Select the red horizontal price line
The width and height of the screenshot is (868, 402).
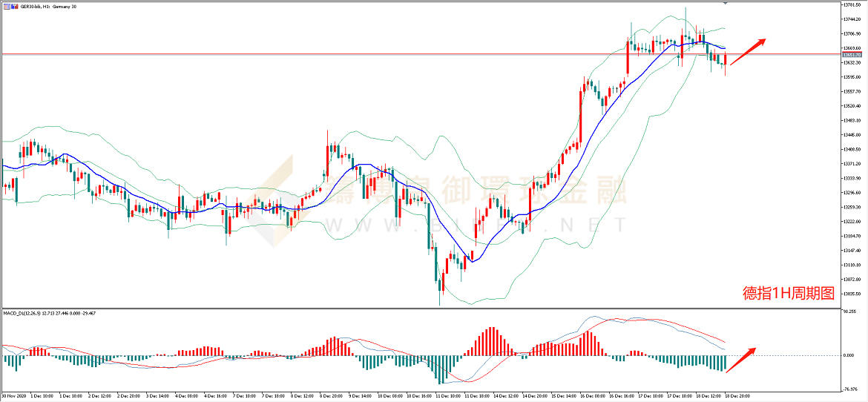tap(371, 54)
